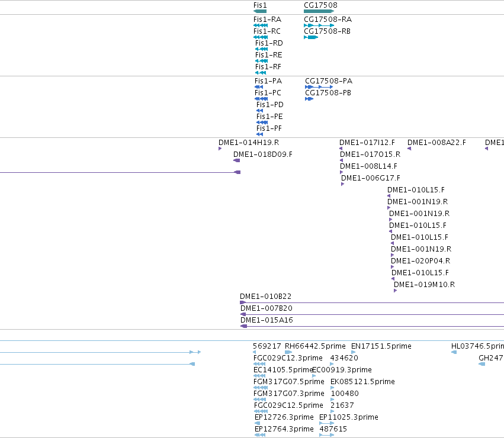Open the Fis1-RC transcript
The height and width of the screenshot is (438, 504).
click(261, 37)
